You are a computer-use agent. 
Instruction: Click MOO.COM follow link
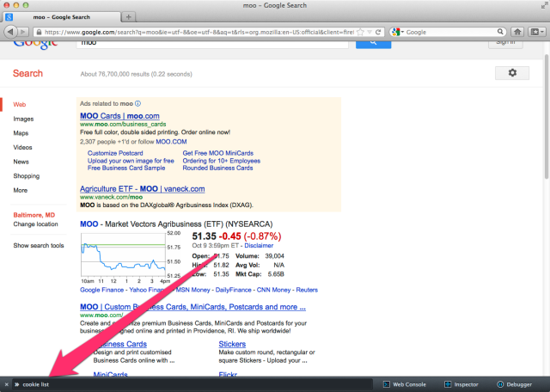[x=171, y=142]
